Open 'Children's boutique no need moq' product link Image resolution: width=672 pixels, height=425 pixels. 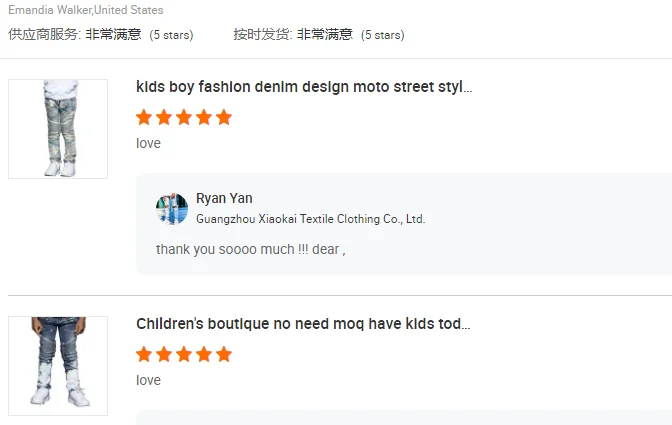[303, 324]
